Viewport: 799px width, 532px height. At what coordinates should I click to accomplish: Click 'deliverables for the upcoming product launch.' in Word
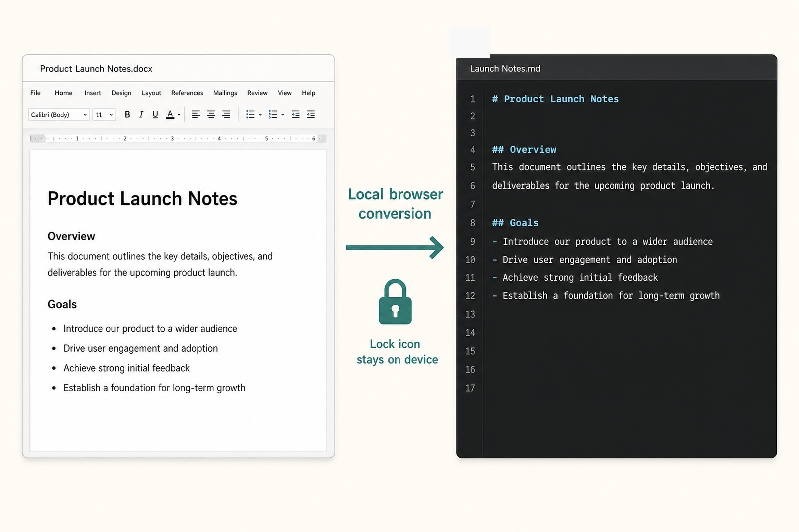[142, 273]
